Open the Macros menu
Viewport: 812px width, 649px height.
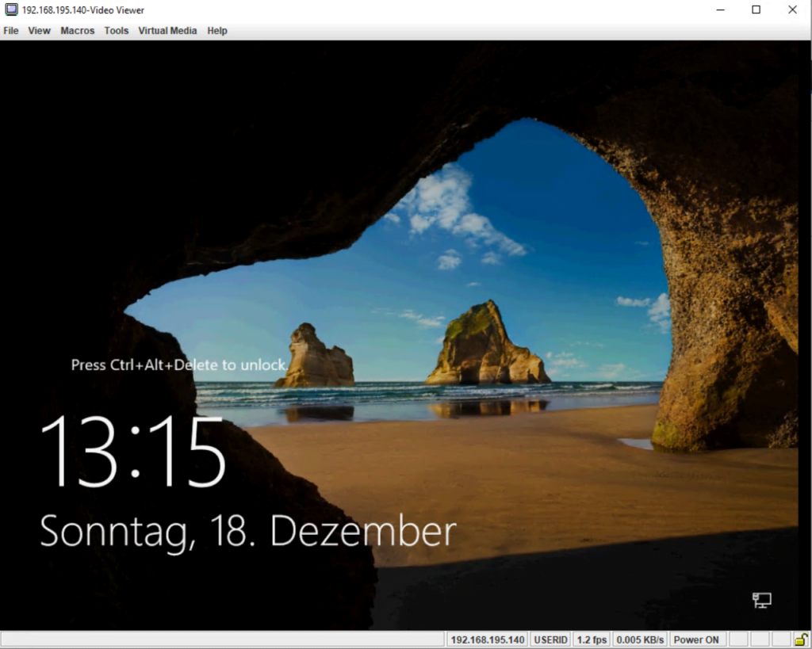coord(78,31)
